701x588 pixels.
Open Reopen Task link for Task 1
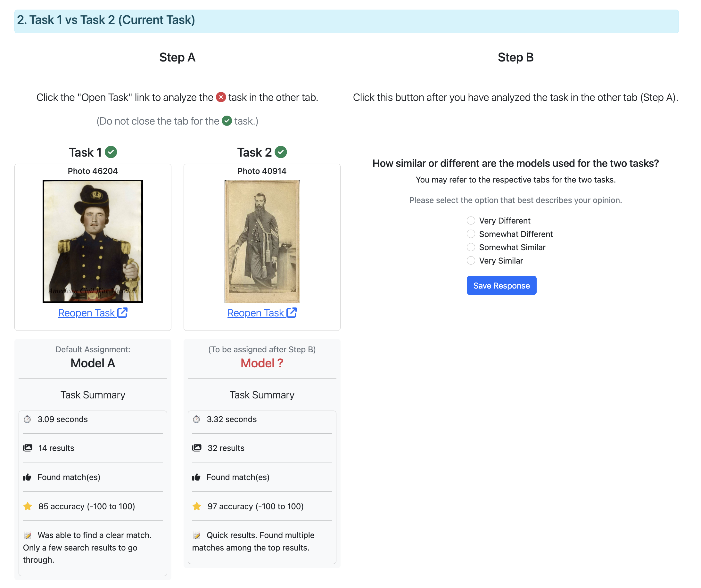[x=87, y=313]
